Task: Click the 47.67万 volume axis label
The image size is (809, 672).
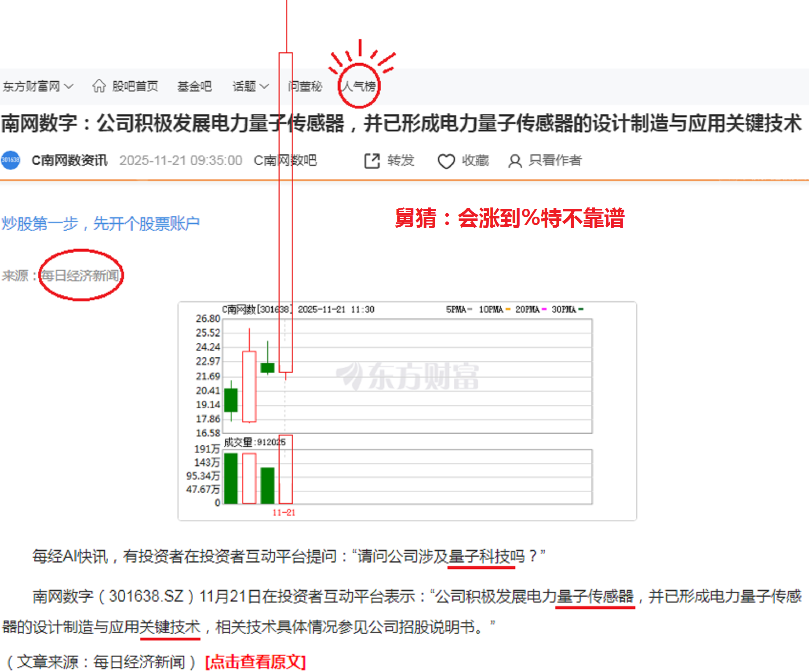Action: pyautogui.click(x=203, y=489)
